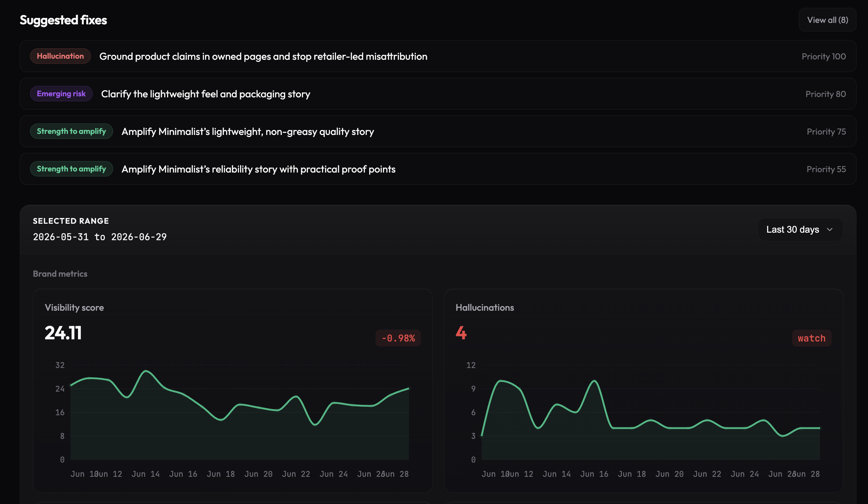Click the Emerging risk tag badge
Viewport: 868px width, 504px height.
click(x=61, y=94)
